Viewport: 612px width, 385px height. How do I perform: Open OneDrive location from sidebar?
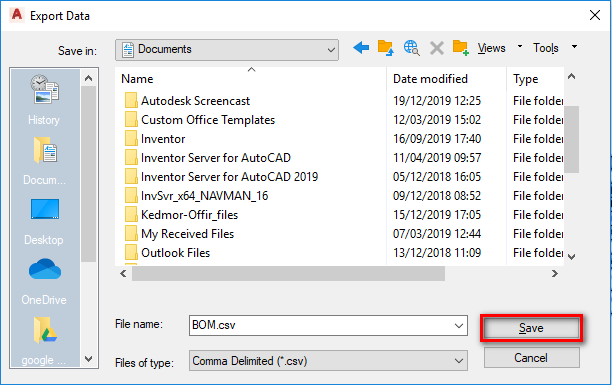44,282
